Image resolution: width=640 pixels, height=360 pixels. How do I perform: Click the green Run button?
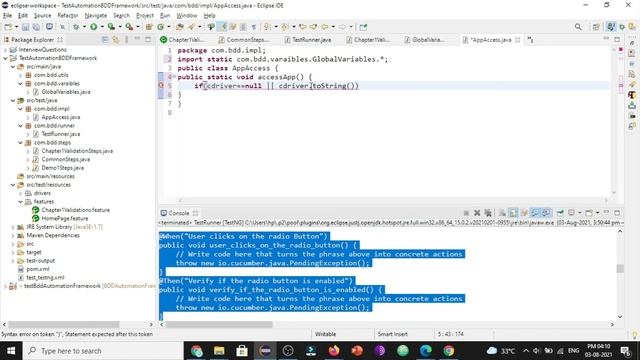pyautogui.click(x=93, y=27)
